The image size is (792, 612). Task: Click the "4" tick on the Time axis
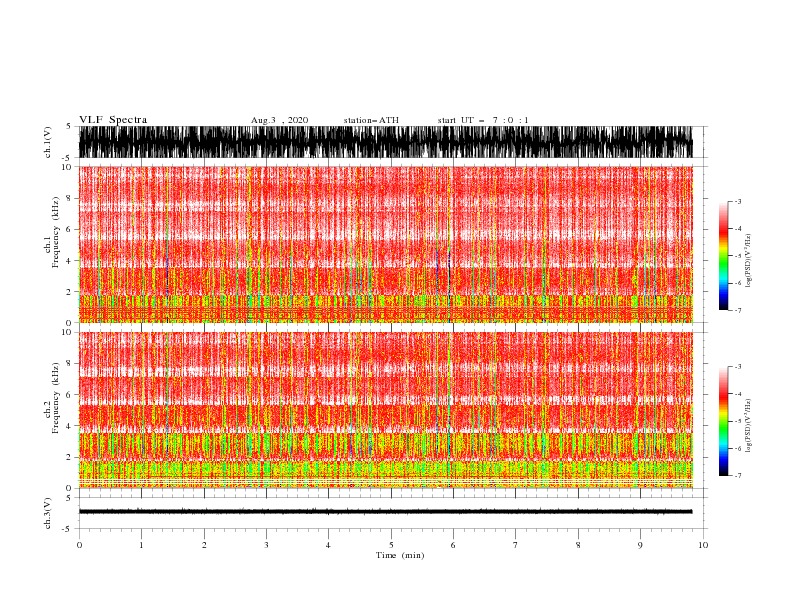point(328,545)
